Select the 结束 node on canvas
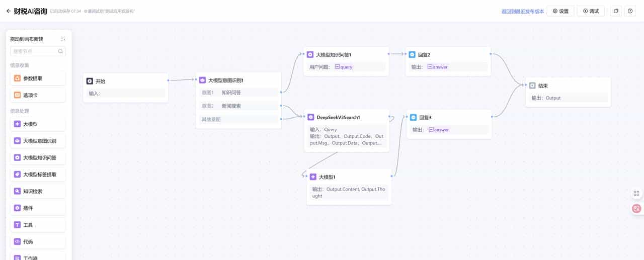The height and width of the screenshot is (260, 644). pos(568,85)
